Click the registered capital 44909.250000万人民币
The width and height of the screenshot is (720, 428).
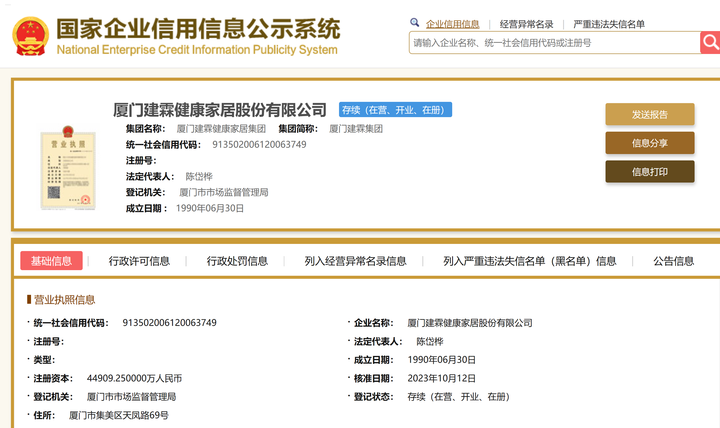pos(135,378)
